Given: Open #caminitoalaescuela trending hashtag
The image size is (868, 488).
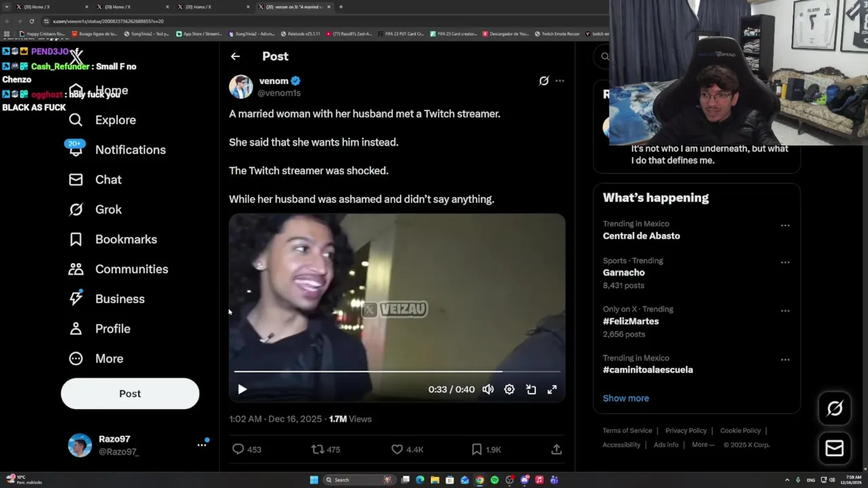Looking at the screenshot, I should pos(648,370).
